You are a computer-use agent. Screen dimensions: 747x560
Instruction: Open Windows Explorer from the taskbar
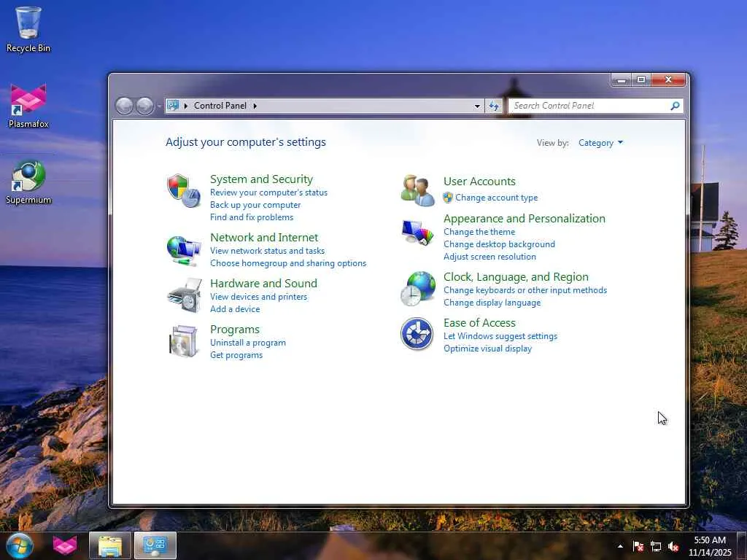click(110, 545)
